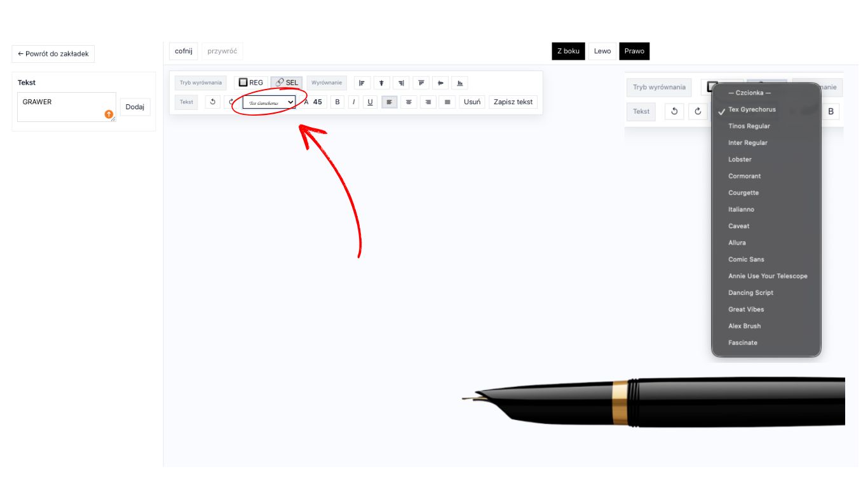Apply bold formatting in main toolbar
Image resolution: width=868 pixels, height=488 pixels.
coord(337,102)
